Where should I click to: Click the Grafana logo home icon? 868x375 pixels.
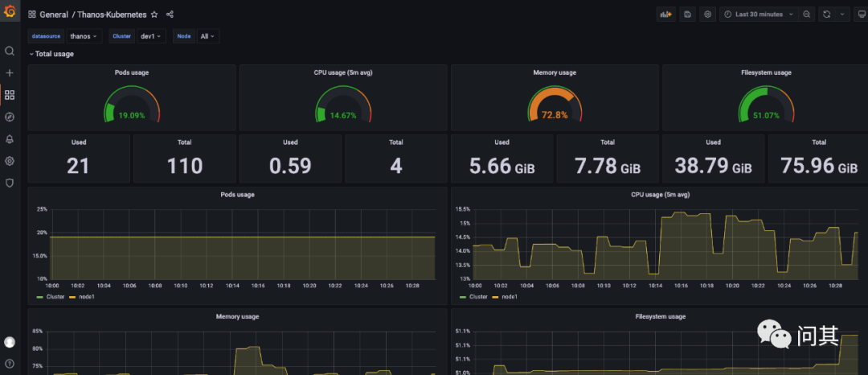10,12
